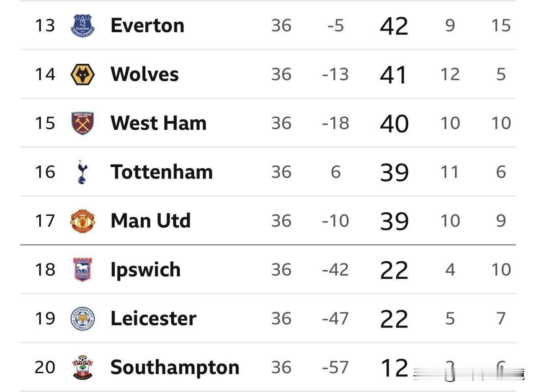Click the Ipswich club crest
The width and height of the screenshot is (536, 392).
click(82, 269)
